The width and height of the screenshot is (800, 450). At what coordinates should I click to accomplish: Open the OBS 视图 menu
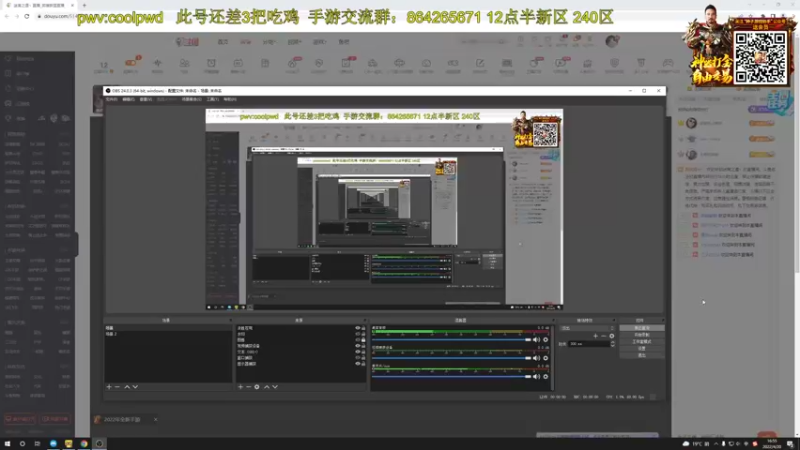(x=145, y=99)
